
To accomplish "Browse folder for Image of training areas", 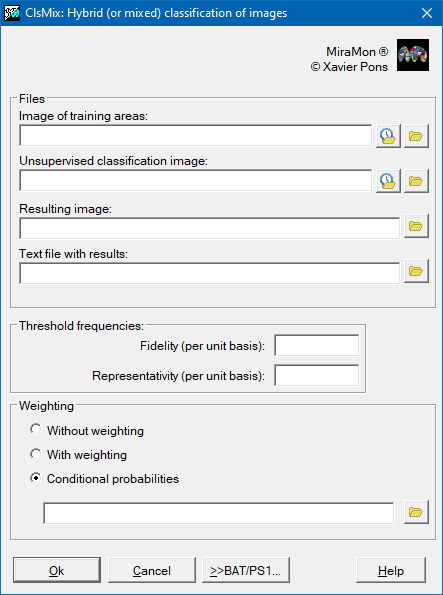I will (416, 135).
